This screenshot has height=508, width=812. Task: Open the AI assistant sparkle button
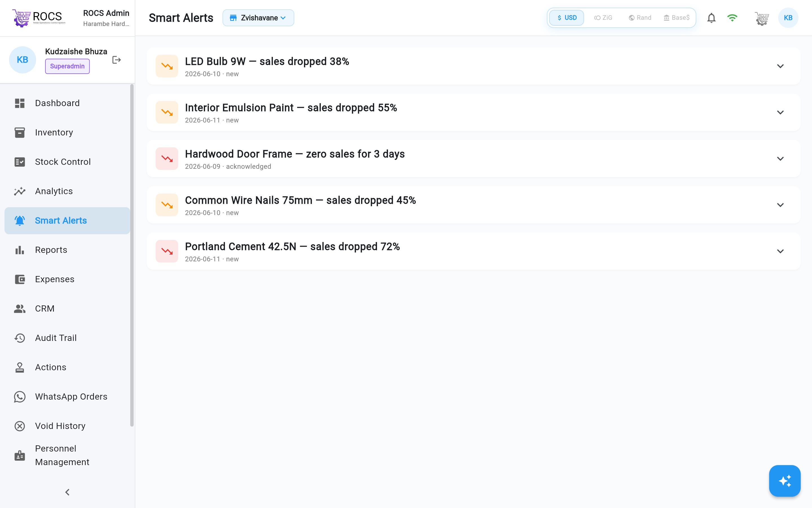coord(784,480)
